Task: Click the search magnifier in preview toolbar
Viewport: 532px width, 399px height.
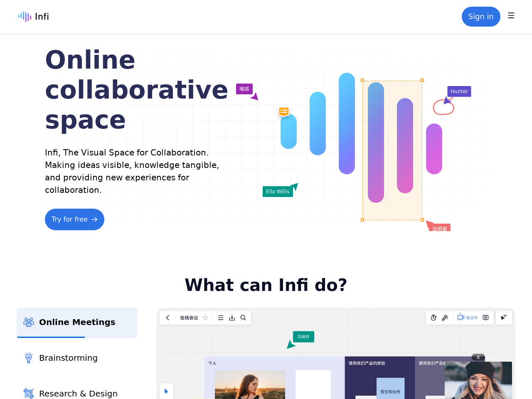Action: point(243,318)
